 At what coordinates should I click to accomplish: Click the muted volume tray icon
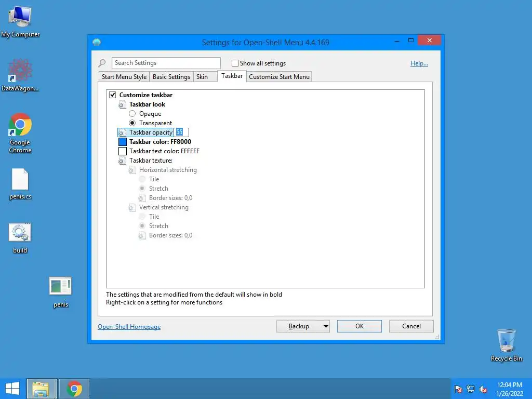483,389
